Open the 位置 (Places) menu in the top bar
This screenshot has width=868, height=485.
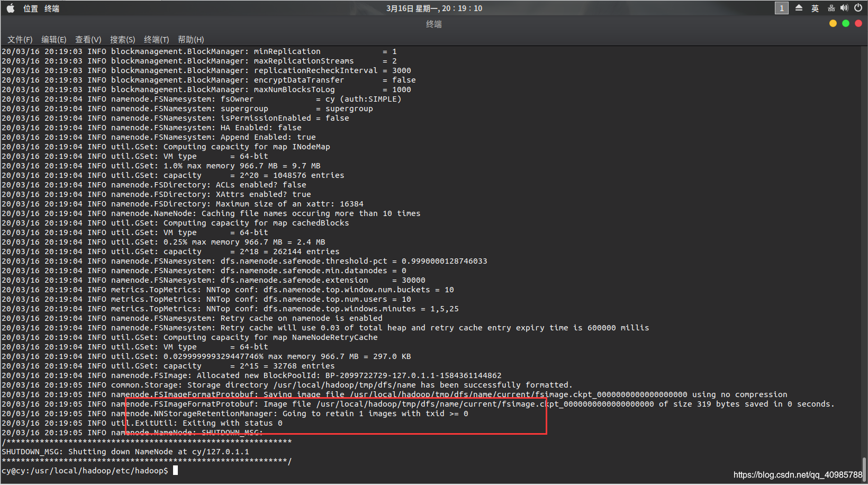31,8
